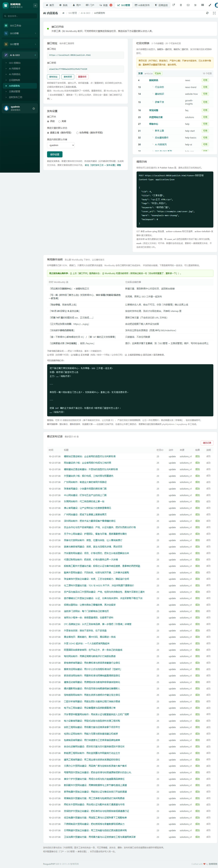Open the apps grid icon in the top toolbar
Viewport: 218px width, 868px height.
pyautogui.click(x=202, y=5)
